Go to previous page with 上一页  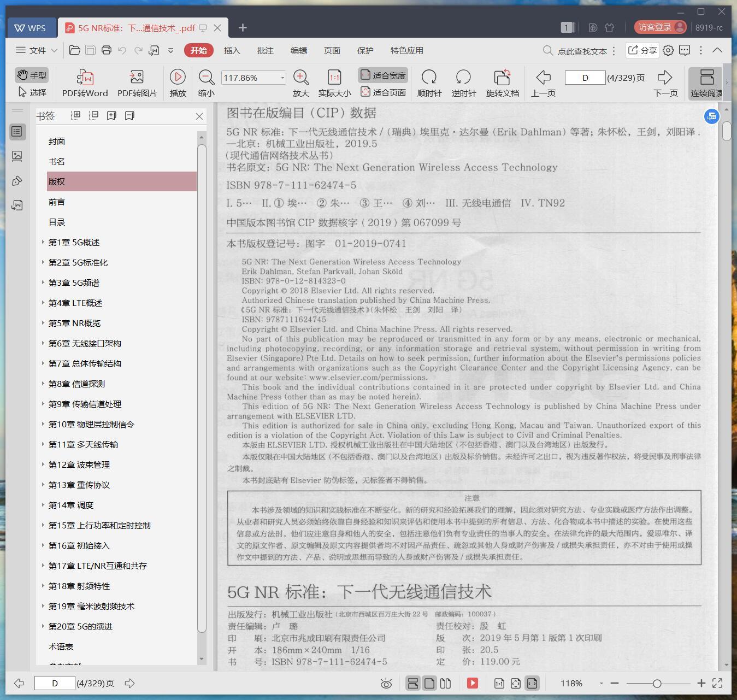(x=543, y=83)
